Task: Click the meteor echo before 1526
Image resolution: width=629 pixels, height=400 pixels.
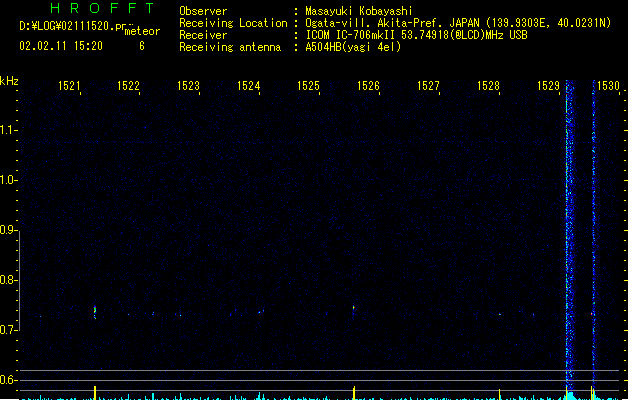Action: pyautogui.click(x=353, y=310)
